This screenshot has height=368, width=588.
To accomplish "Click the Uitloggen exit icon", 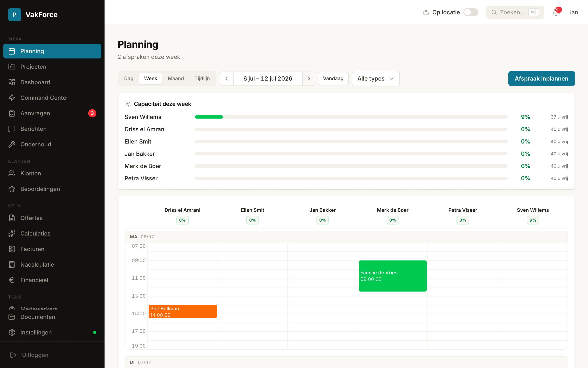I will pyautogui.click(x=14, y=355).
